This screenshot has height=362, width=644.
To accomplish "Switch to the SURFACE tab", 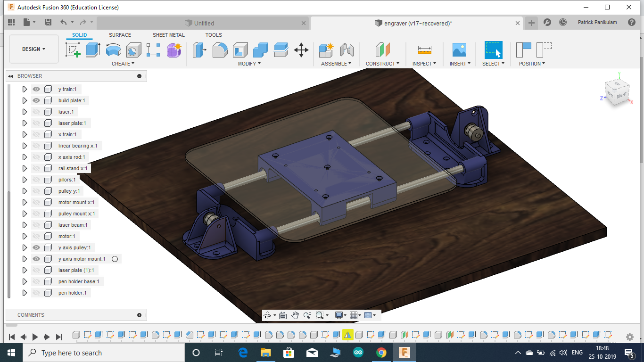I will (x=120, y=35).
